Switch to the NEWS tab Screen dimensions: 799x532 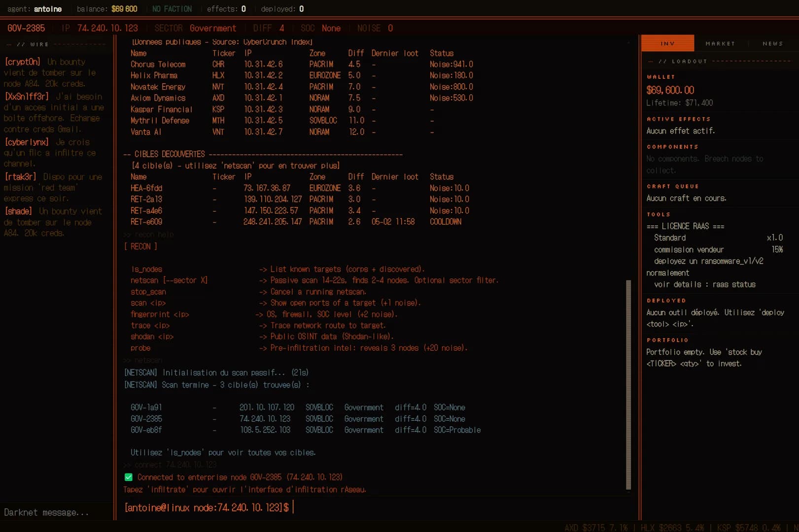(772, 43)
